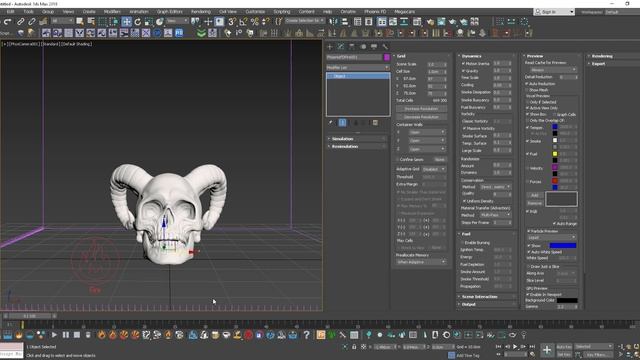Open the Adaptive Grid dropdown
This screenshot has width=640, height=360.
coord(434,169)
